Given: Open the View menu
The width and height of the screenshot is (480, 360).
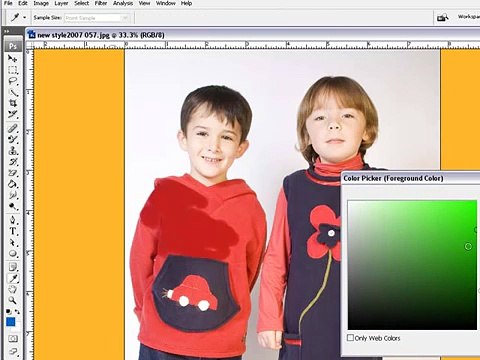Looking at the screenshot, I should pyautogui.click(x=144, y=3).
